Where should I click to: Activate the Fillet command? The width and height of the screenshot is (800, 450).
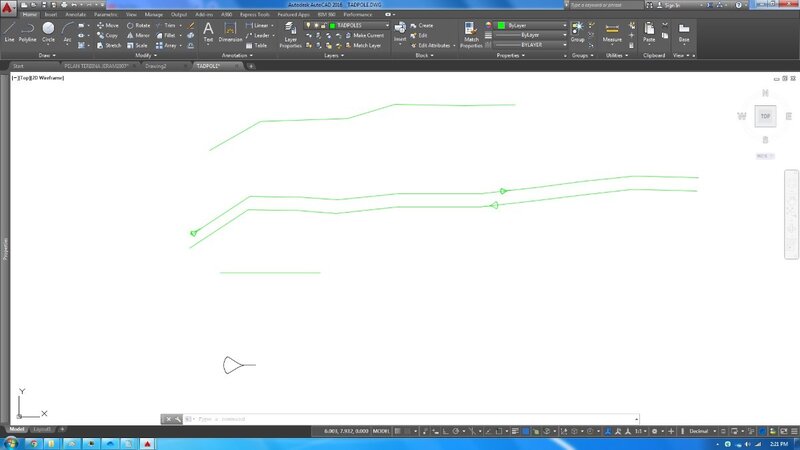click(166, 35)
